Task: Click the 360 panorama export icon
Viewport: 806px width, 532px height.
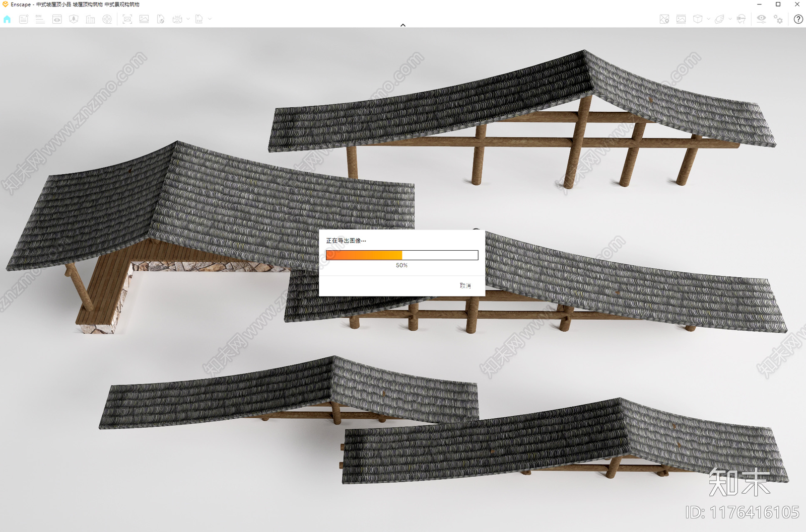Action: 177,19
